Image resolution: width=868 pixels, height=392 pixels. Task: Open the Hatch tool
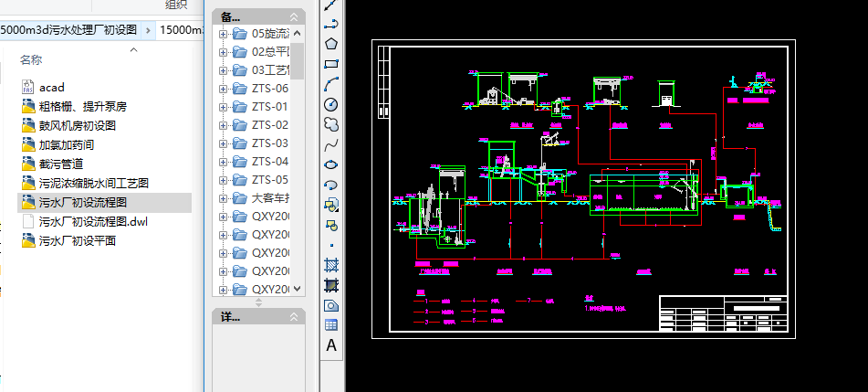(x=331, y=265)
